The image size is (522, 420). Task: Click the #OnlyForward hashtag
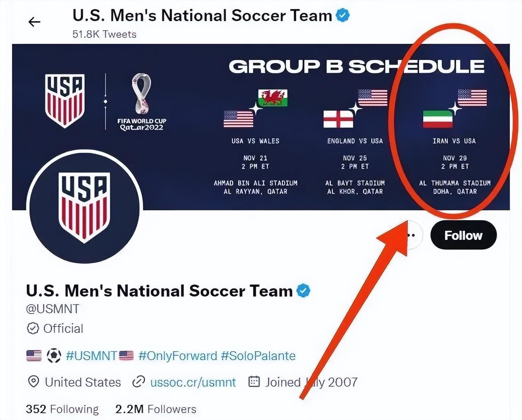pyautogui.click(x=178, y=356)
